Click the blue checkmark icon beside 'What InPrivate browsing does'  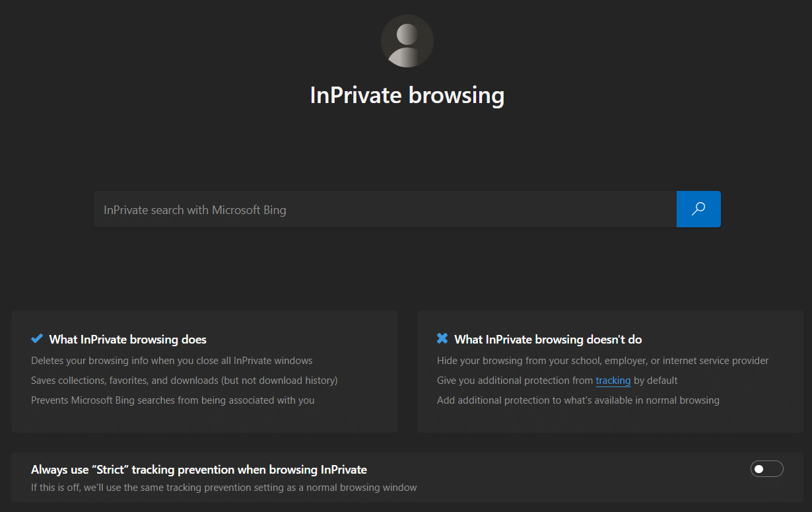coord(37,339)
